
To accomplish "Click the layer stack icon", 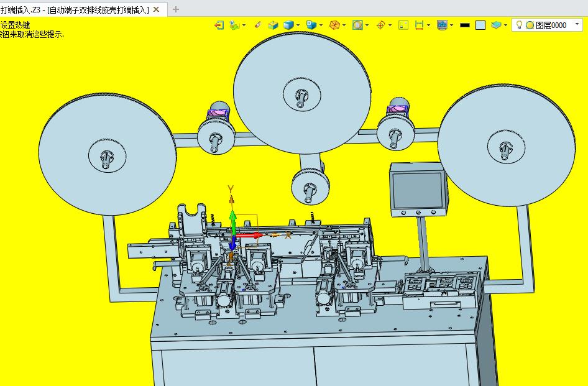I will (x=496, y=25).
